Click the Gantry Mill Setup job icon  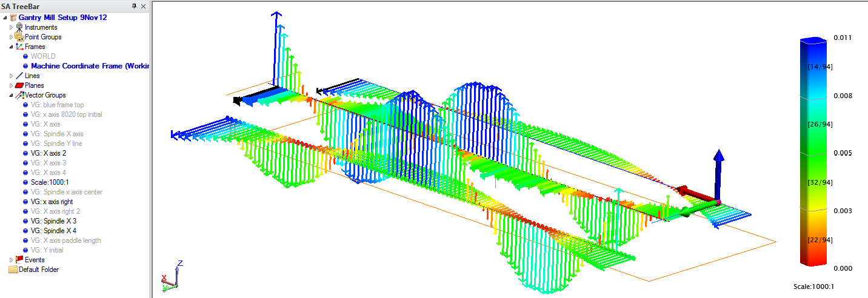pos(13,18)
